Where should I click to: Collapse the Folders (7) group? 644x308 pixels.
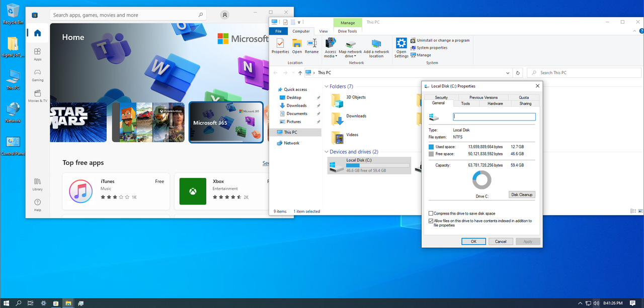[x=327, y=86]
